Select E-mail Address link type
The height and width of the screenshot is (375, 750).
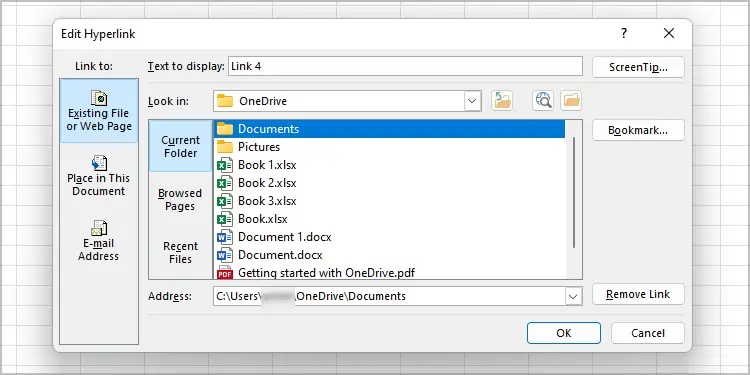(x=99, y=241)
